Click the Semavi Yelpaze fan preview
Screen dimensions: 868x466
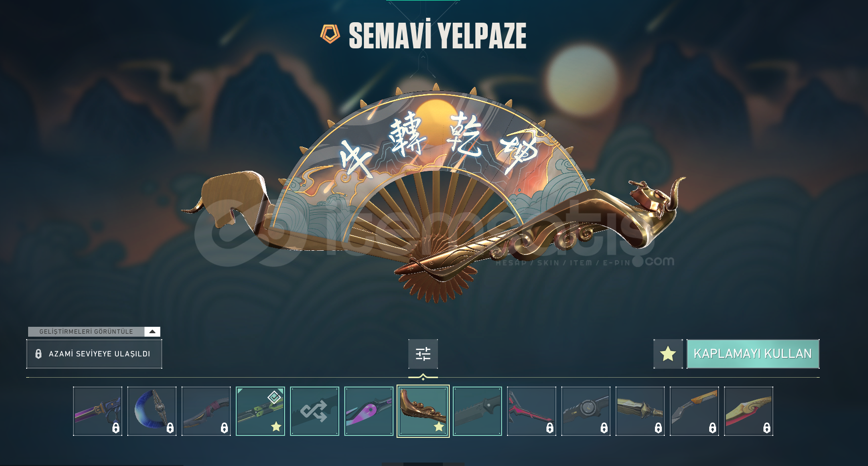(x=434, y=193)
